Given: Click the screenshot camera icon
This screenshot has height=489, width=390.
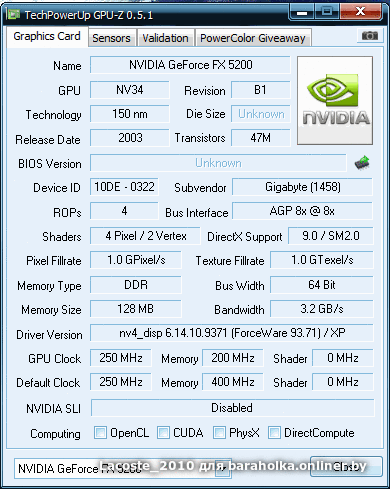Looking at the screenshot, I should tap(370, 36).
